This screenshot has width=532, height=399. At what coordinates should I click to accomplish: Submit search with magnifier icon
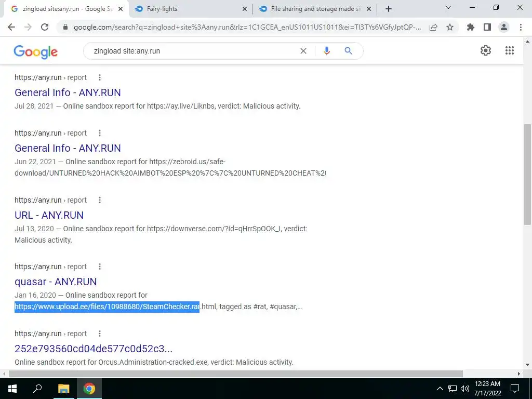(x=348, y=51)
